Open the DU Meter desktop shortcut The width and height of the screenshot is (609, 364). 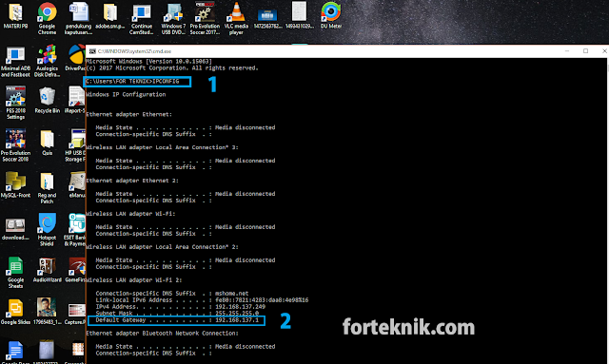tap(331, 15)
